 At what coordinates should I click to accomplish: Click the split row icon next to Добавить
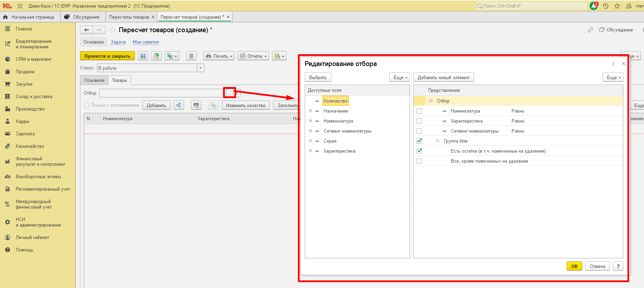click(179, 105)
